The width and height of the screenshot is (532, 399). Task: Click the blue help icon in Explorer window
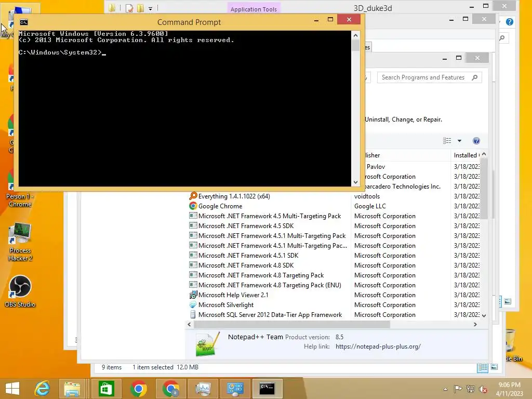[x=509, y=22]
